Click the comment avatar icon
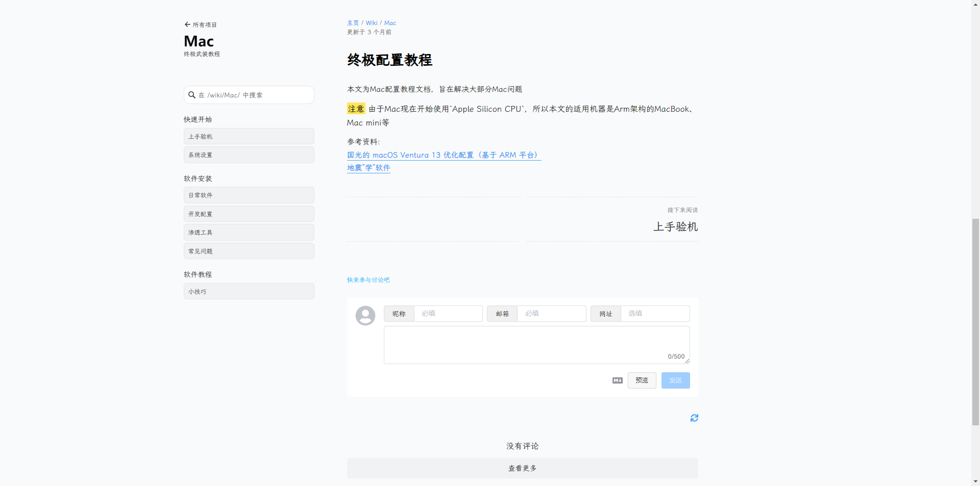This screenshot has height=486, width=980. tap(365, 316)
